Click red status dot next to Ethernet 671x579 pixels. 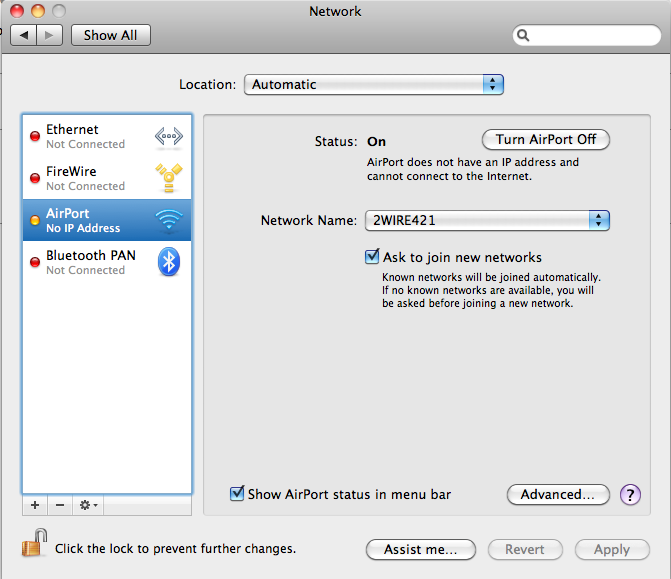click(x=35, y=137)
